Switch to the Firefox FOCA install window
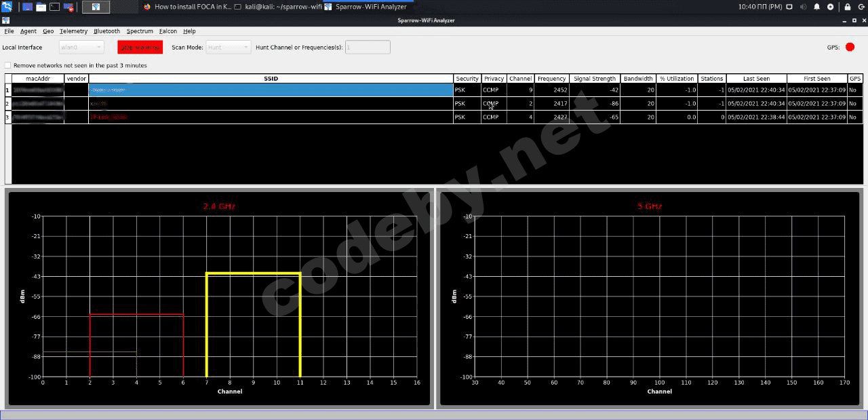 click(187, 7)
